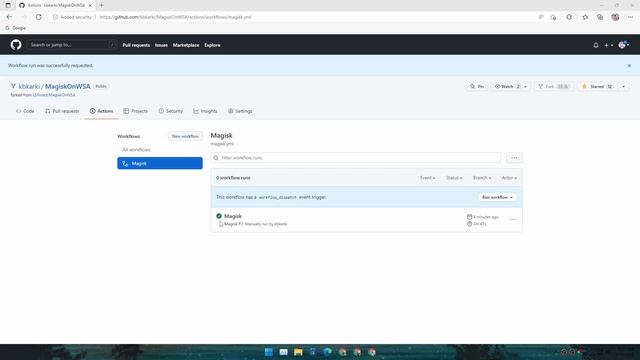Toggle the Starred button
This screenshot has height=360, width=640.
(597, 87)
